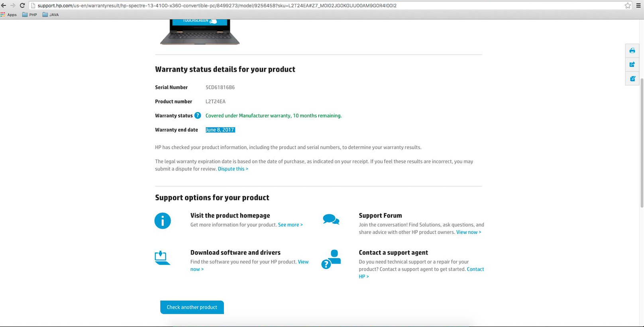Click the laptop product image
644x327 pixels.
point(200,32)
